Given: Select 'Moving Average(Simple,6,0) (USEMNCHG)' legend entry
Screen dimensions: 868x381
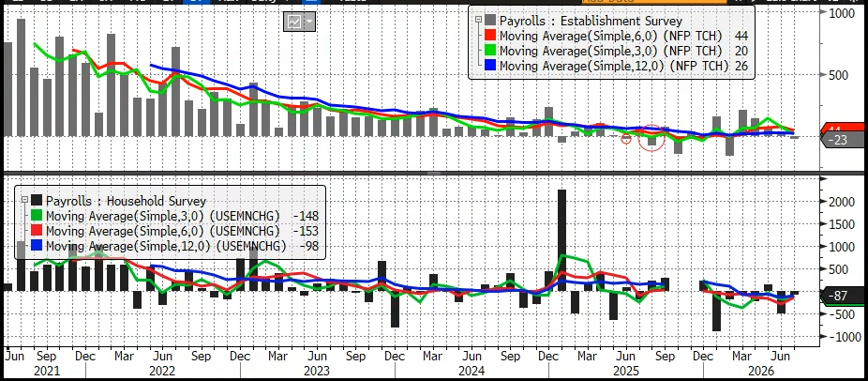Looking at the screenshot, I should click(163, 231).
